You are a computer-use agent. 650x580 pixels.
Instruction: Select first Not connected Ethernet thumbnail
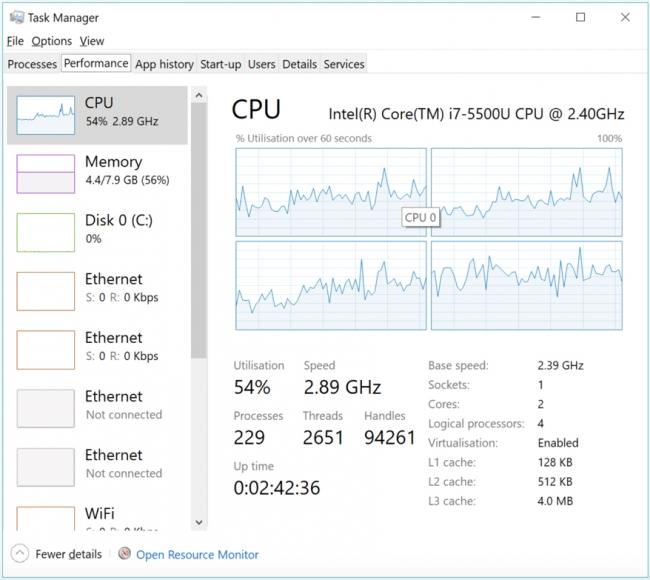pyautogui.click(x=46, y=408)
